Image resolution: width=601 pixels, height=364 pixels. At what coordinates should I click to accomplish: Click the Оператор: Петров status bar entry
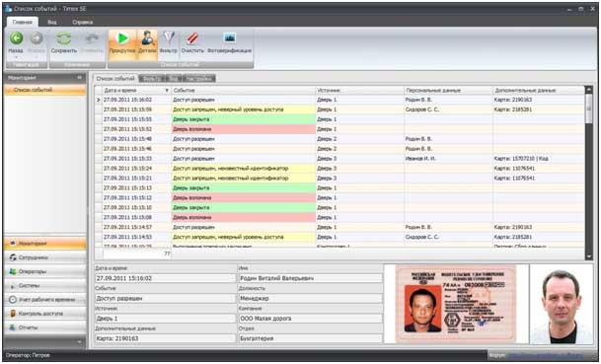coord(28,355)
